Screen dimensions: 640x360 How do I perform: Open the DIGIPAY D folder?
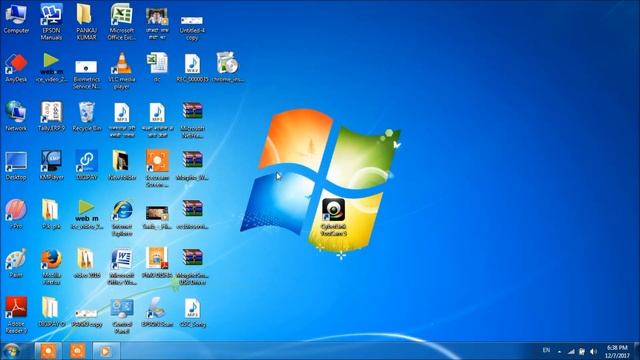click(51, 312)
